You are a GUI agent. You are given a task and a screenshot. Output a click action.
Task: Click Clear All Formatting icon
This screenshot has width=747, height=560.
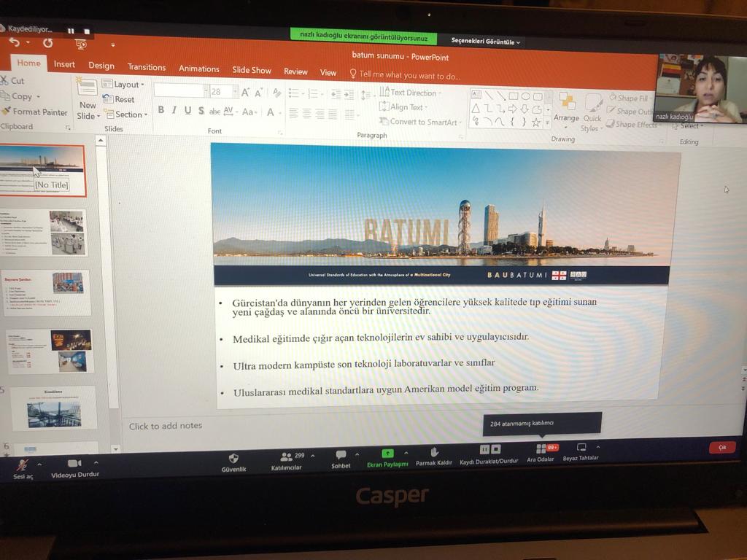[x=276, y=93]
